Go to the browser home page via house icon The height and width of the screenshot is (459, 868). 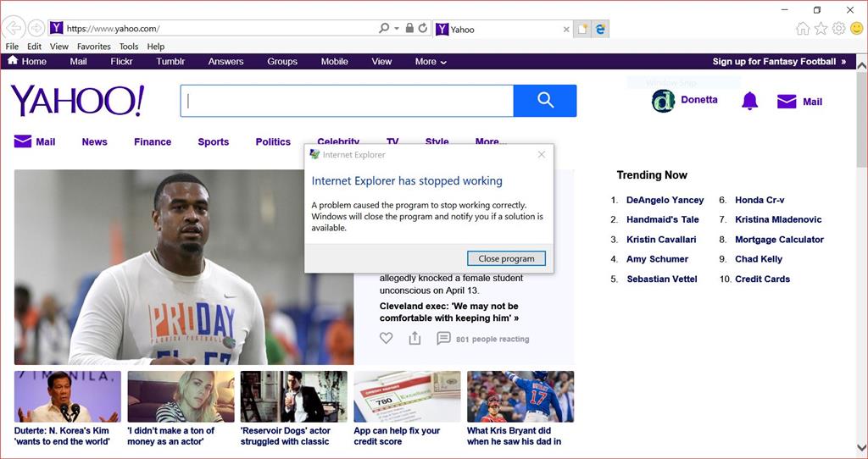(803, 29)
